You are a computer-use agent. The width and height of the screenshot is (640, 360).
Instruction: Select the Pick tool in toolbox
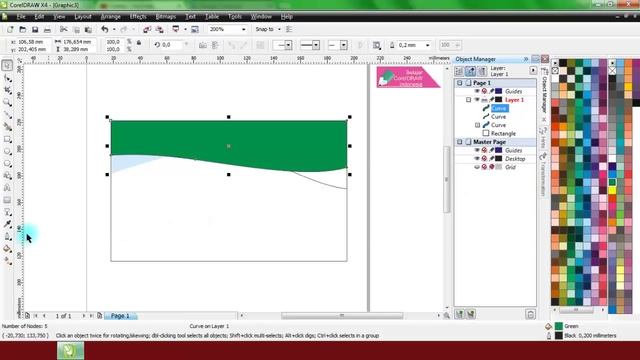[7, 65]
